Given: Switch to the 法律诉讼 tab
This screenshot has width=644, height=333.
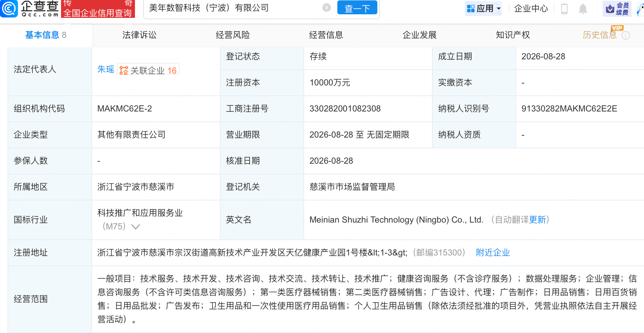Looking at the screenshot, I should 140,35.
